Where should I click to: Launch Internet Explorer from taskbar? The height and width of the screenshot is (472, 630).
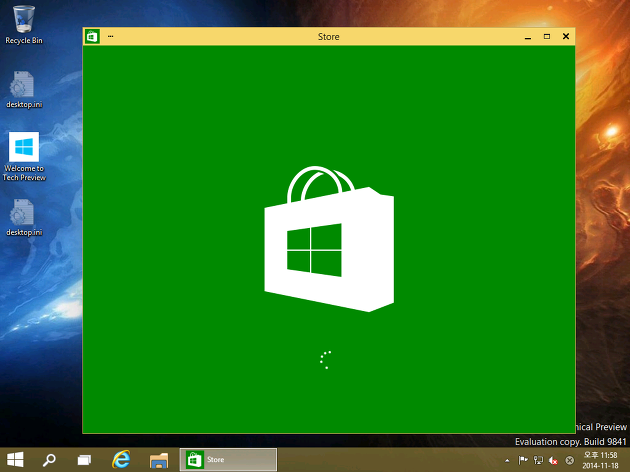pyautogui.click(x=121, y=460)
